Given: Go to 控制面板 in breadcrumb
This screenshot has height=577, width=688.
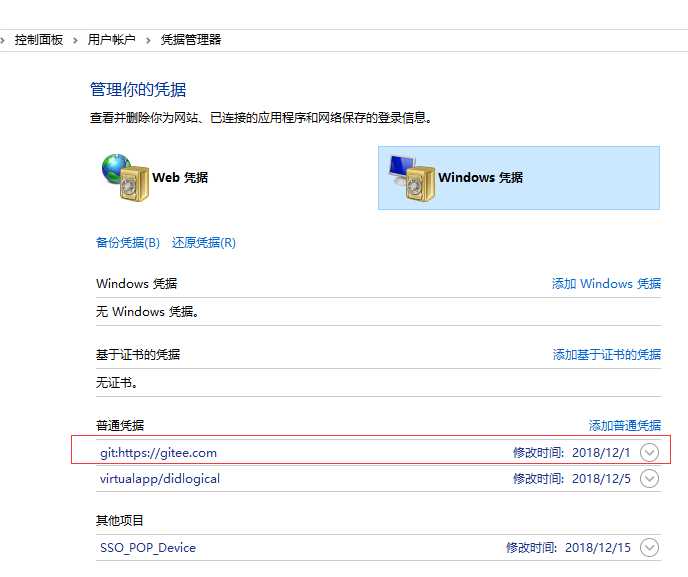Looking at the screenshot, I should pyautogui.click(x=39, y=40).
